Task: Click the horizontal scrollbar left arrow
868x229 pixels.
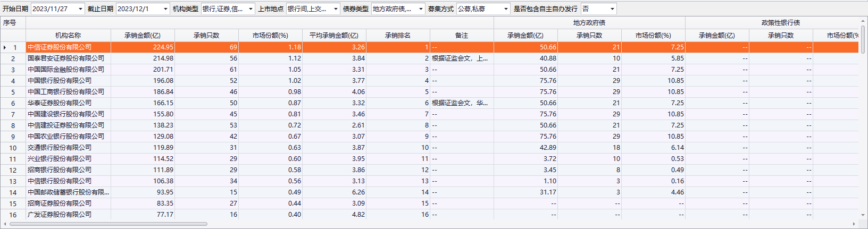Action: [5, 224]
